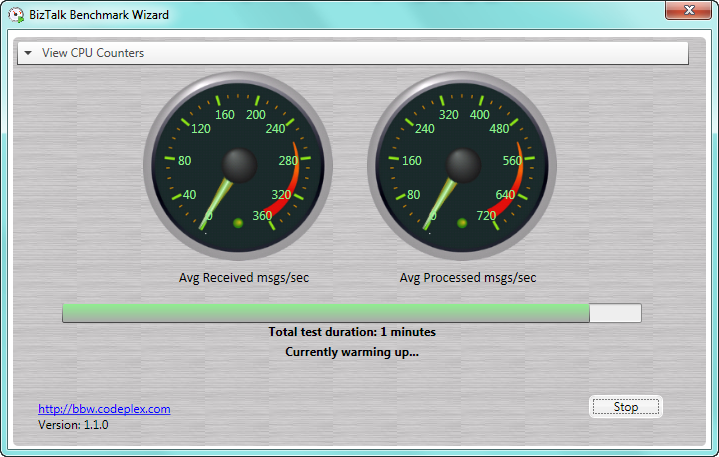This screenshot has width=719, height=457.
Task: Click the center hub of the Processed gauge
Action: click(463, 164)
